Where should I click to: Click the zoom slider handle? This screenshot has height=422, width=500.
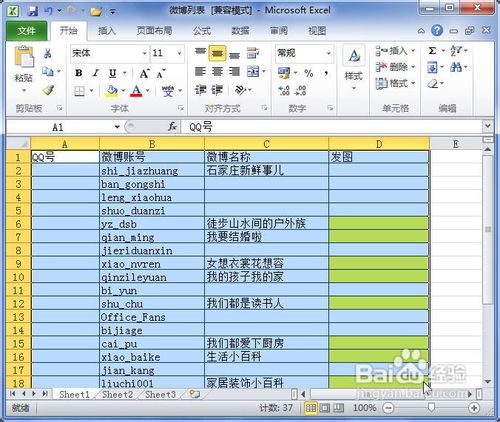pos(431,407)
